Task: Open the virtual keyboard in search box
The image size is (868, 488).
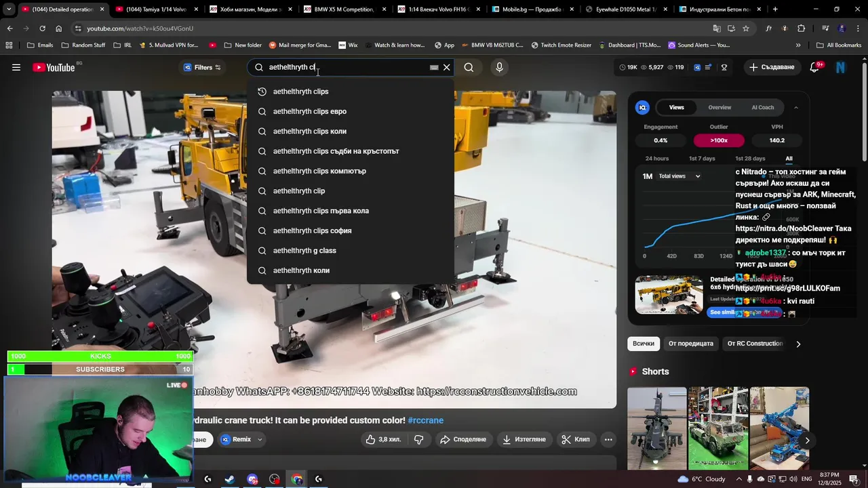Action: pyautogui.click(x=434, y=67)
